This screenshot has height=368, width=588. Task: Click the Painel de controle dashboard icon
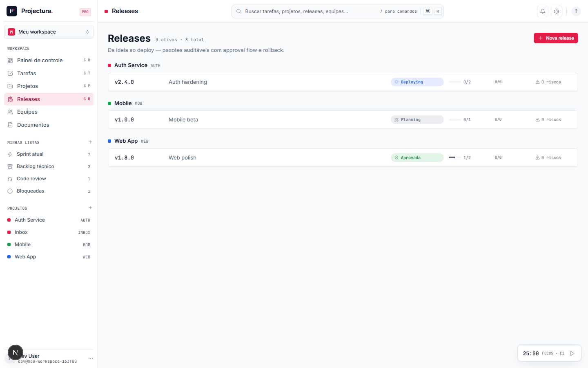pyautogui.click(x=10, y=61)
